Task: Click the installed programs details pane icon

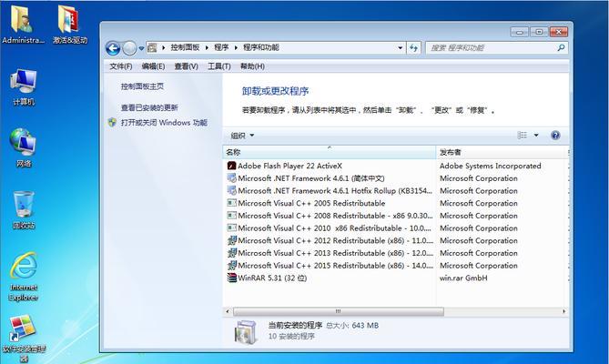Action: 246,332
